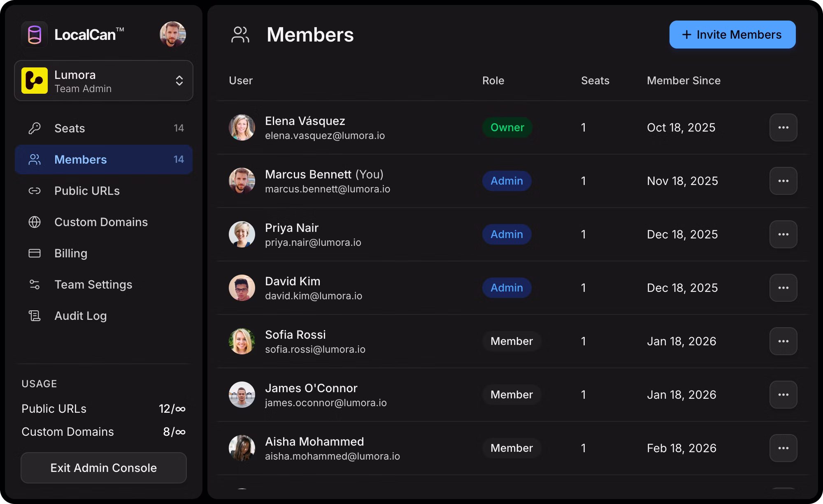Image resolution: width=823 pixels, height=504 pixels.
Task: Open the more options menu for Sofia Rossi
Action: pos(783,341)
